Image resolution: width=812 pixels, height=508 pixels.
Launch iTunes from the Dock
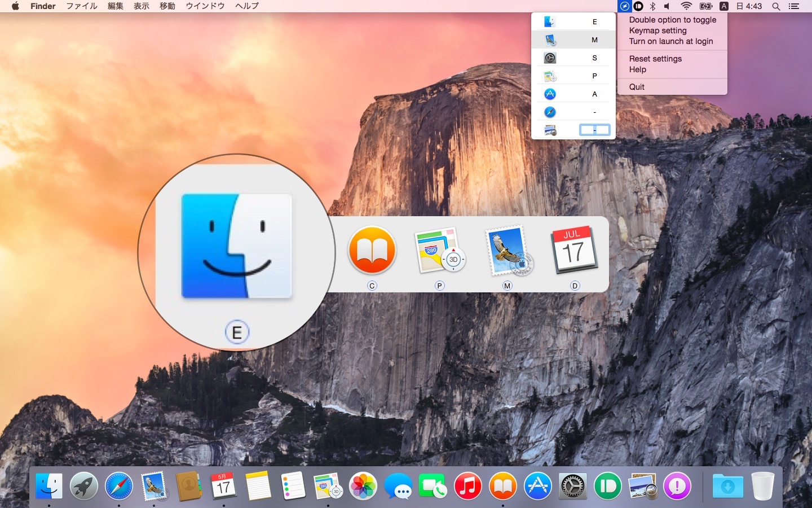tap(468, 486)
